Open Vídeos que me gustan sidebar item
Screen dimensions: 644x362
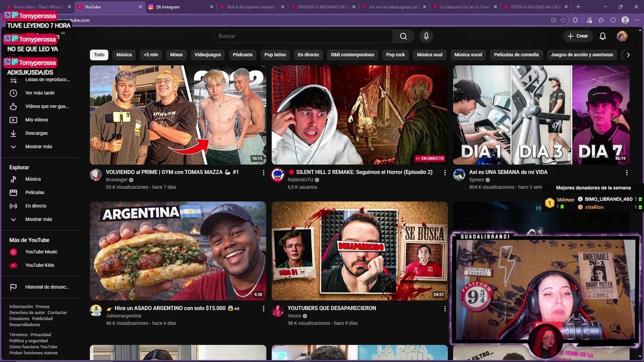40,107
